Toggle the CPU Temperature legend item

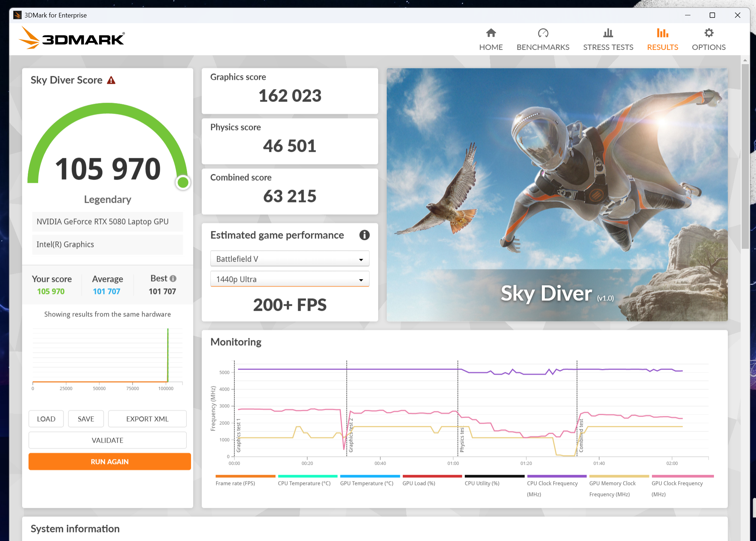[308, 481]
